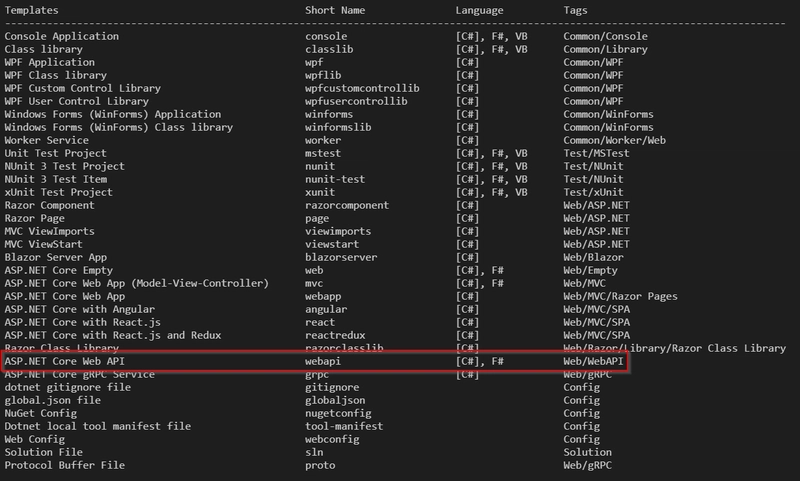Select 'winformslib' short name
This screenshot has height=481, width=800.
pyautogui.click(x=338, y=128)
